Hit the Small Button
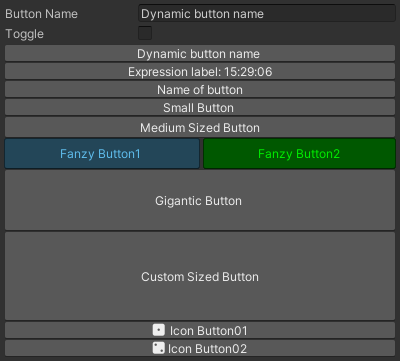Image resolution: width=400 pixels, height=361 pixels. (x=200, y=108)
